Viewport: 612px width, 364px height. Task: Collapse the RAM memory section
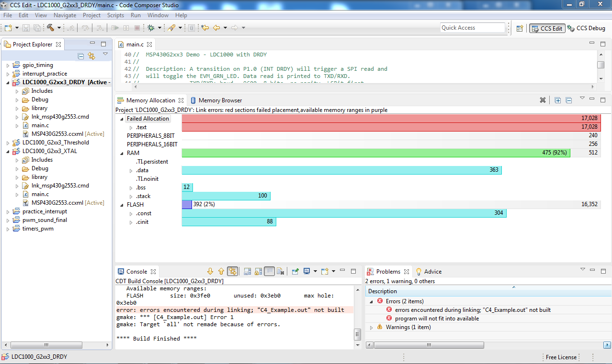point(122,153)
